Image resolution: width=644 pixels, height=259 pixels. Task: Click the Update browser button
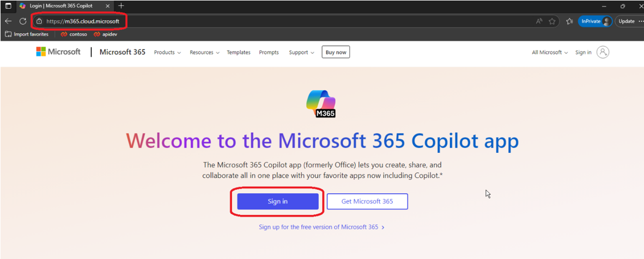tap(626, 21)
